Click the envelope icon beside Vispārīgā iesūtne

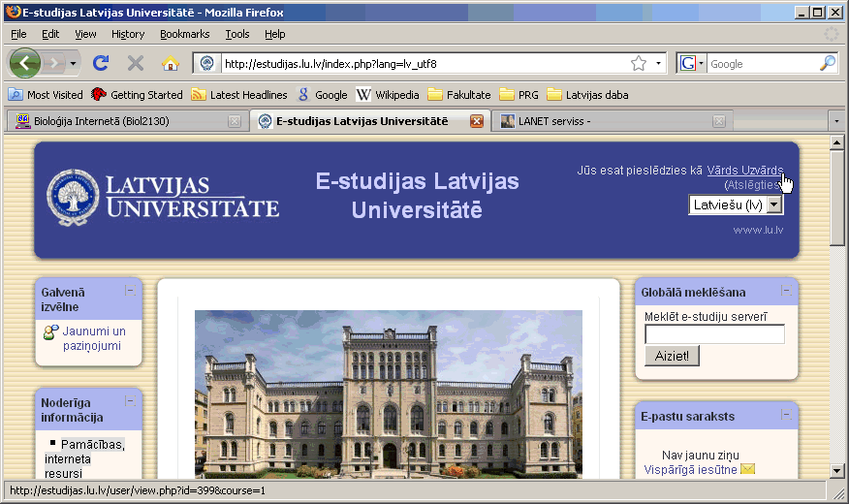tap(748, 469)
